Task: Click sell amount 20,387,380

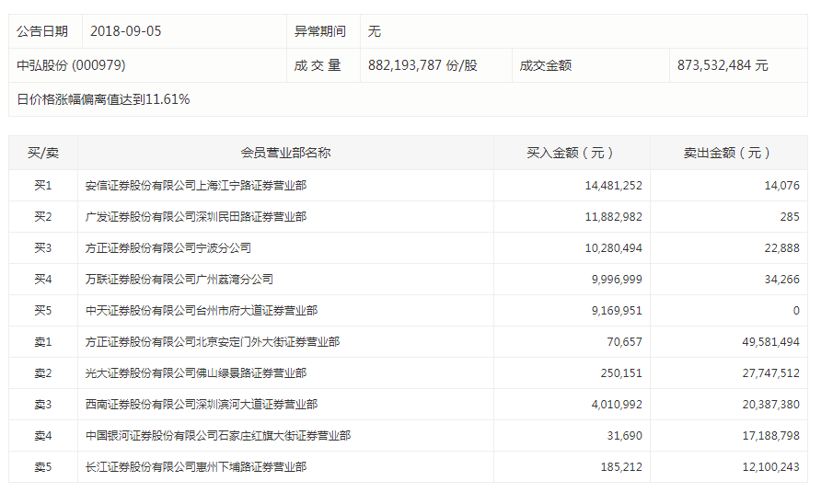Action: [770, 405]
